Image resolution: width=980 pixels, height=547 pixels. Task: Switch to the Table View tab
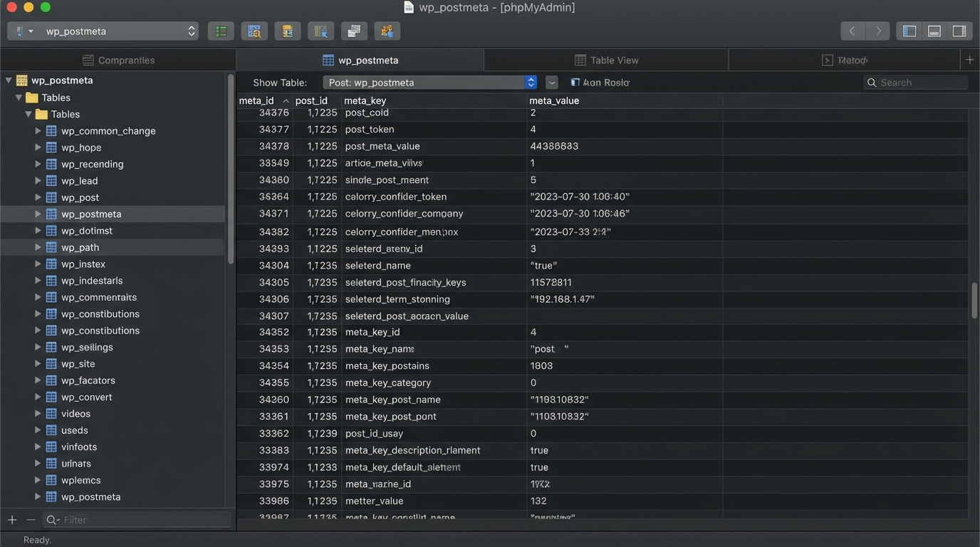coord(606,60)
